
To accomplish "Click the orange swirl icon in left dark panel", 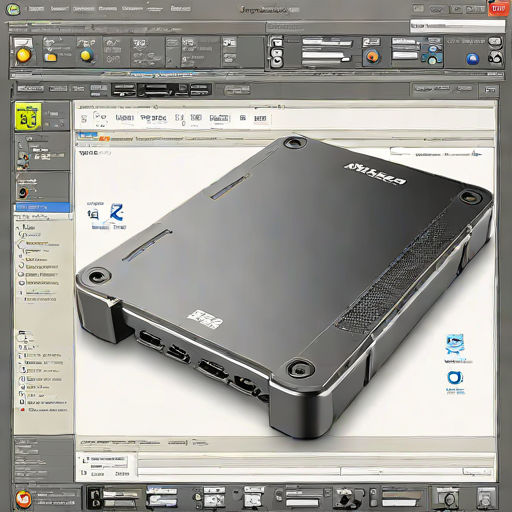I will (23, 193).
